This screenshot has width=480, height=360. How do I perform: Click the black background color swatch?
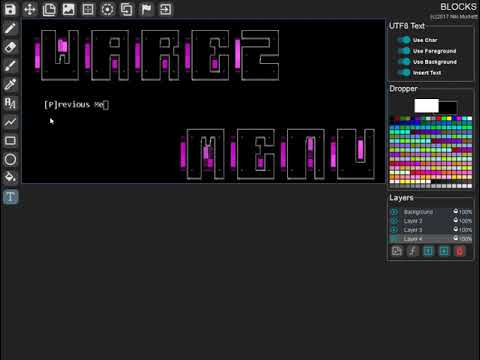(448, 107)
